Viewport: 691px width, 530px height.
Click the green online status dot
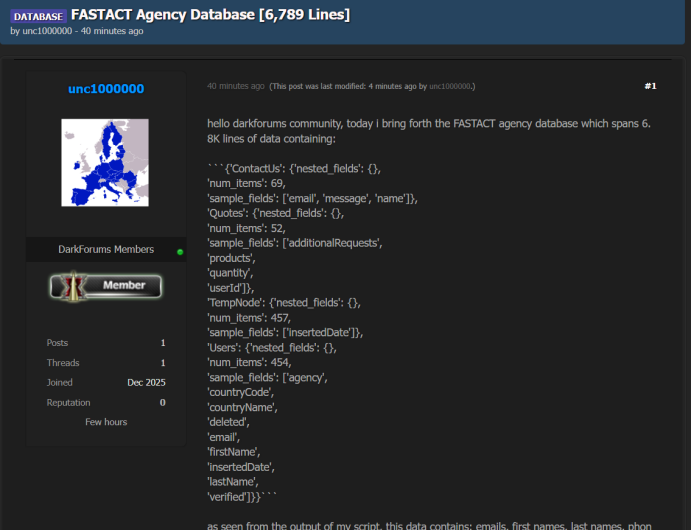(180, 252)
